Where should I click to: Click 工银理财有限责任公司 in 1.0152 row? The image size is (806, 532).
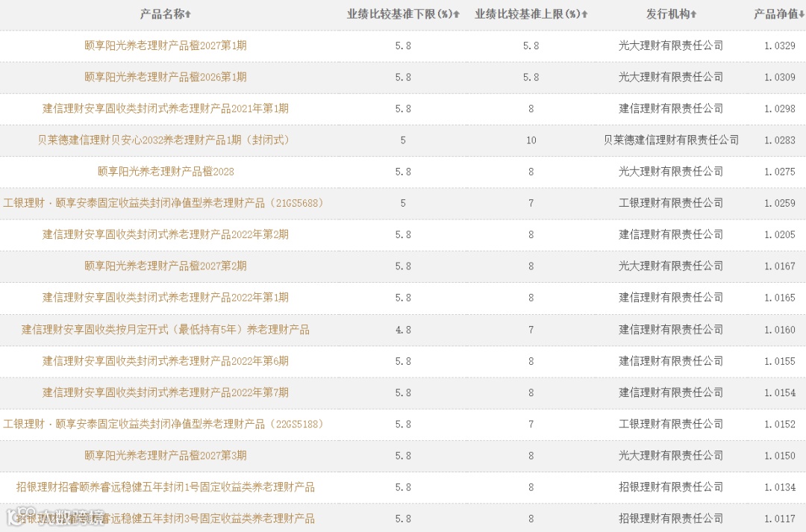click(x=671, y=424)
